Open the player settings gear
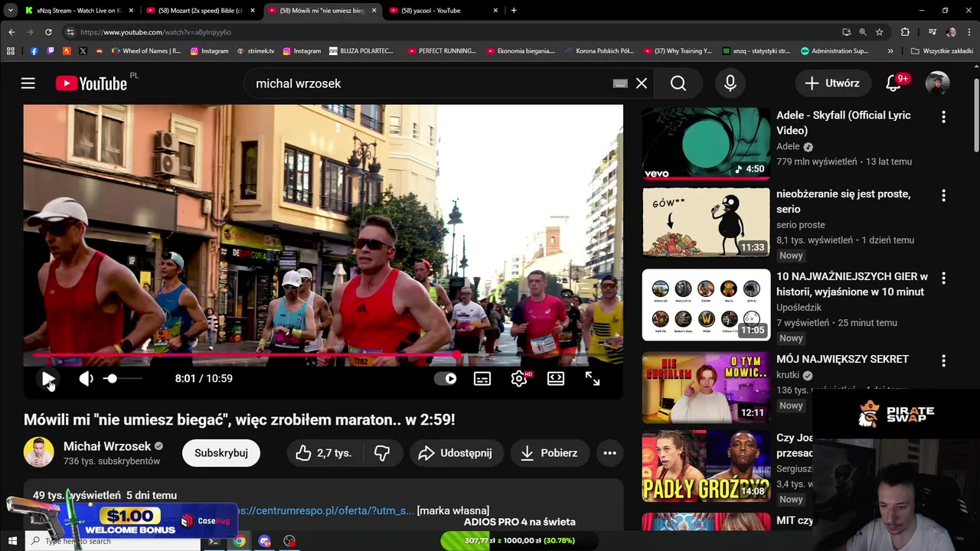This screenshot has width=980, height=551. pyautogui.click(x=519, y=378)
